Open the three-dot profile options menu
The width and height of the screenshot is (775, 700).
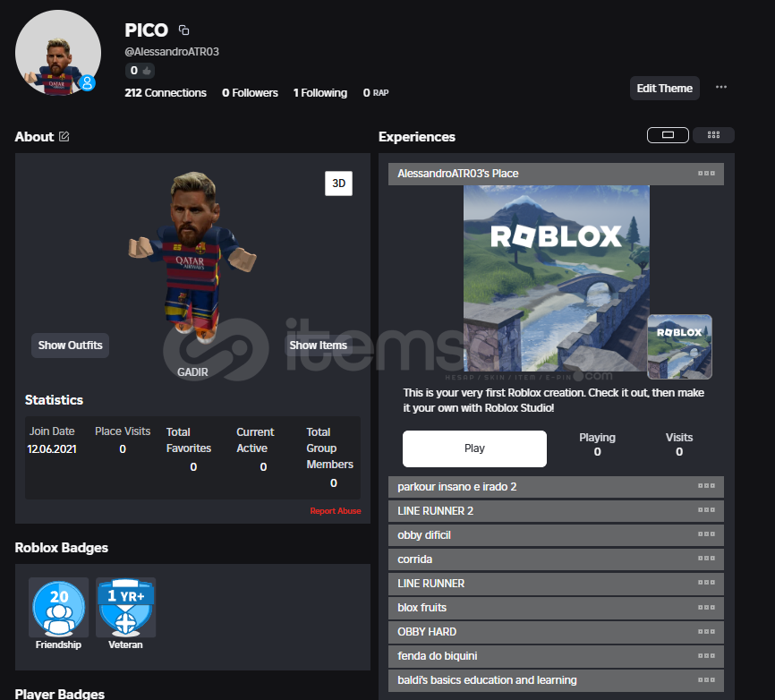721,87
